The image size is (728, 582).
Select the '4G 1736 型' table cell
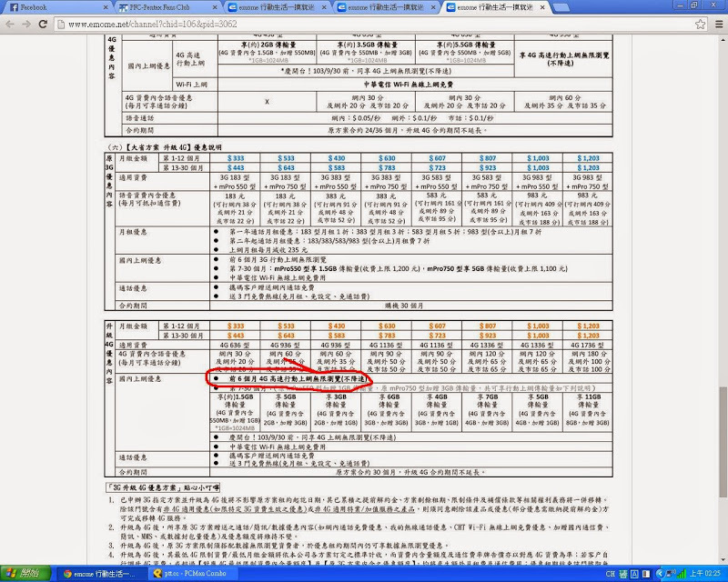[x=587, y=346]
